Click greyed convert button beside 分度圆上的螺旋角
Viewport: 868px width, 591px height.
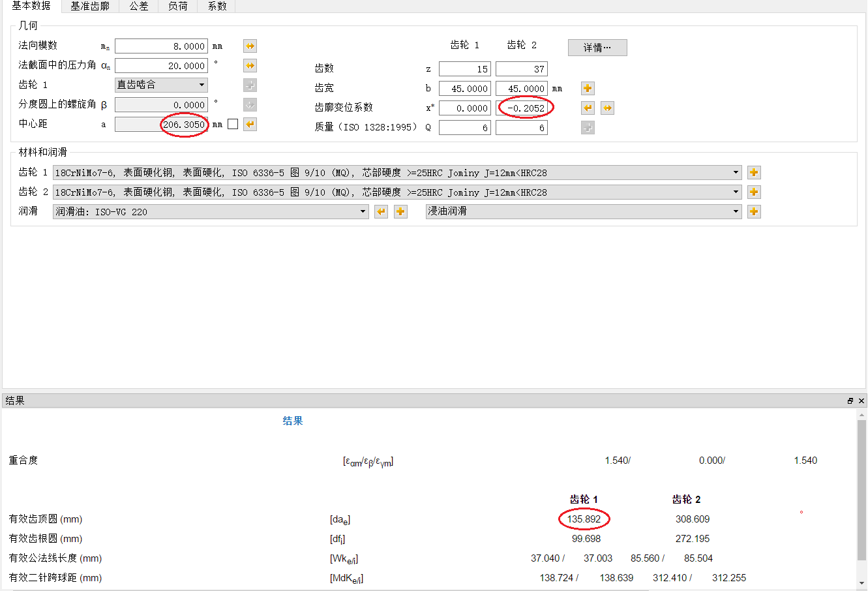pyautogui.click(x=250, y=105)
